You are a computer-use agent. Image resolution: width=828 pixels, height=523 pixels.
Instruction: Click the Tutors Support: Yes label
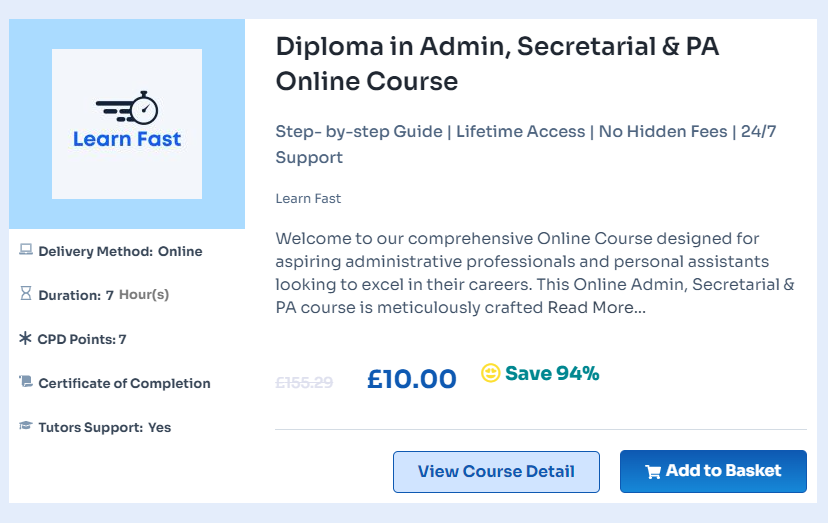[105, 427]
